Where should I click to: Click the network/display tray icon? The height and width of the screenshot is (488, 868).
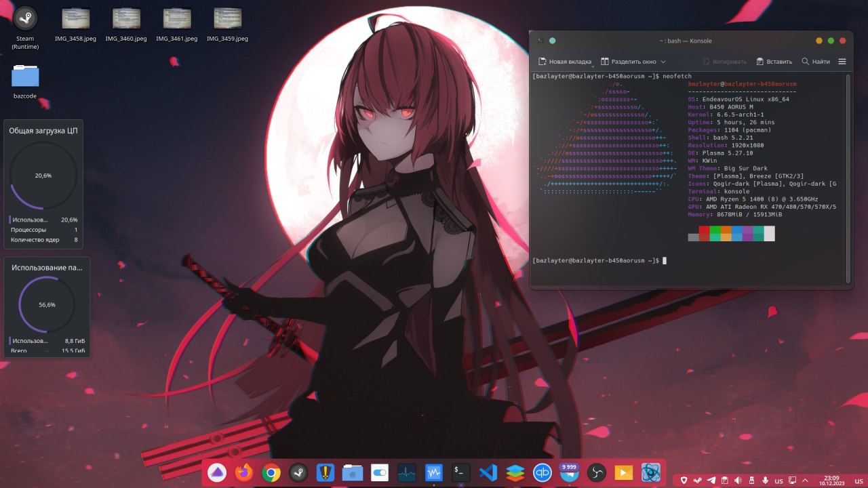click(x=791, y=481)
